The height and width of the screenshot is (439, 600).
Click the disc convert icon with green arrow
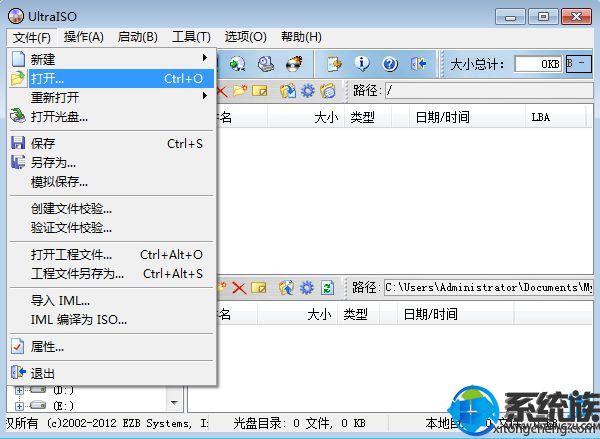point(237,64)
